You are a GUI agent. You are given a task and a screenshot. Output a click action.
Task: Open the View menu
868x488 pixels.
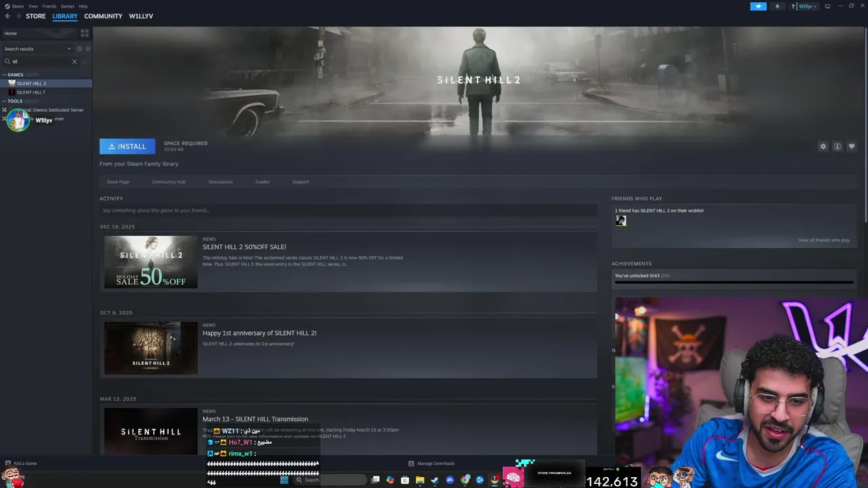click(33, 6)
